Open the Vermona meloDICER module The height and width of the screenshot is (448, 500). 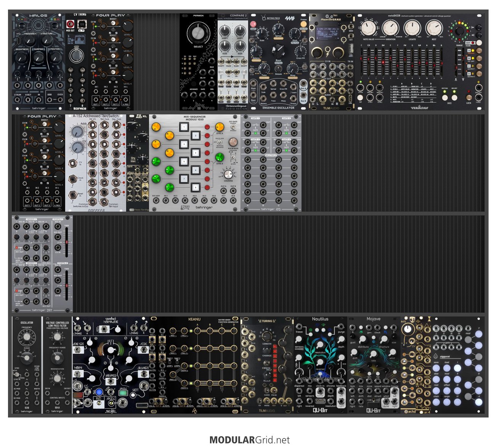coord(420,62)
